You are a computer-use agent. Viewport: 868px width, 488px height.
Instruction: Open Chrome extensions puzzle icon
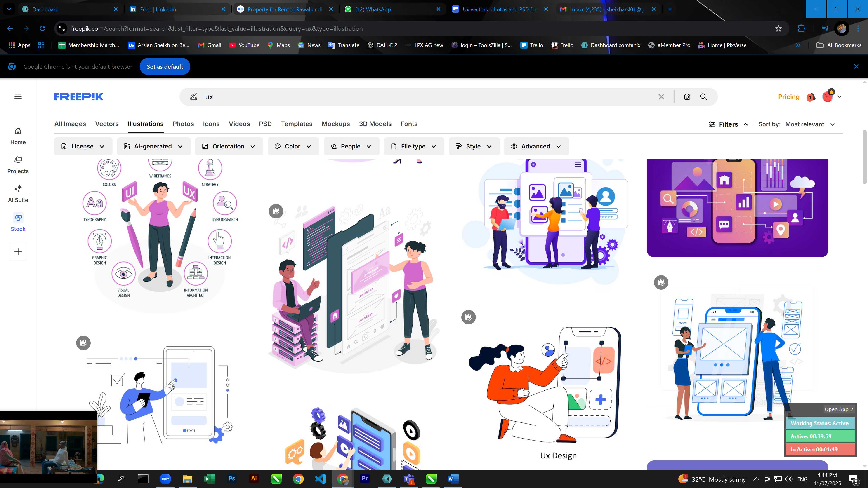click(801, 29)
